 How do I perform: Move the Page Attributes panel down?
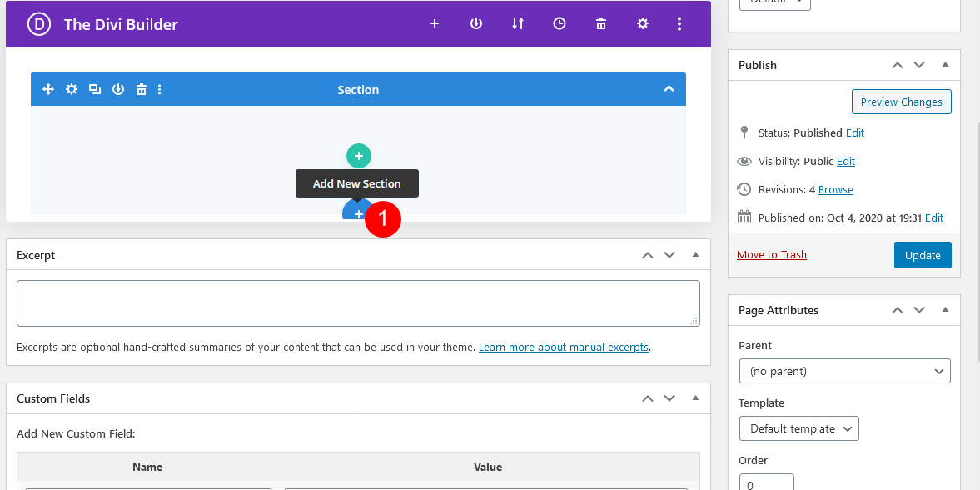(x=918, y=310)
